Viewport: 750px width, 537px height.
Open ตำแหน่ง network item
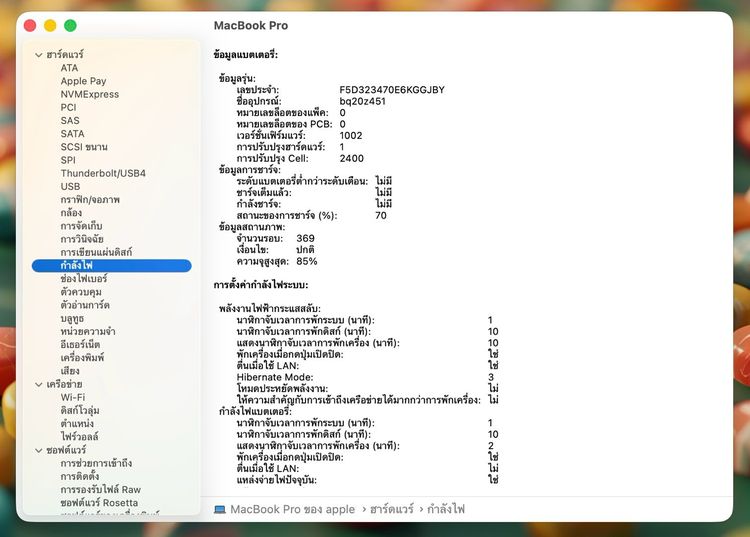pyautogui.click(x=77, y=424)
